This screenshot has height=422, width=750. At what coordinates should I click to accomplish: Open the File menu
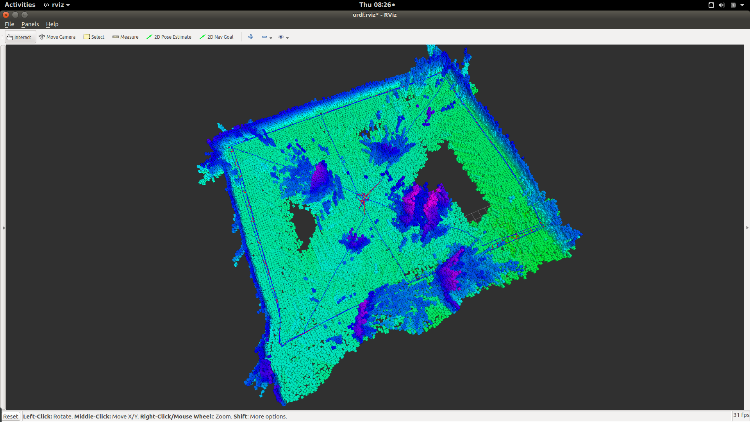click(9, 24)
